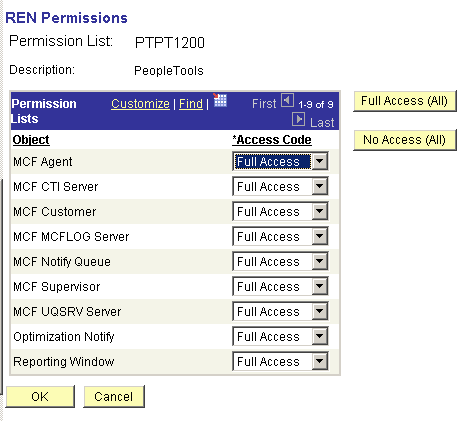
Task: Select the MCF CTI Server row label
Action: (x=56, y=187)
